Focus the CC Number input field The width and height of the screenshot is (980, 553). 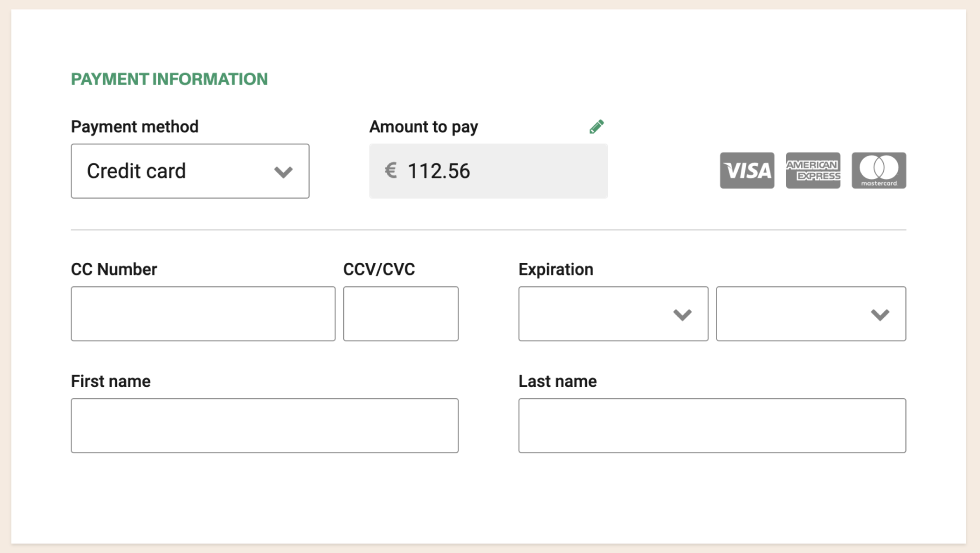203,314
